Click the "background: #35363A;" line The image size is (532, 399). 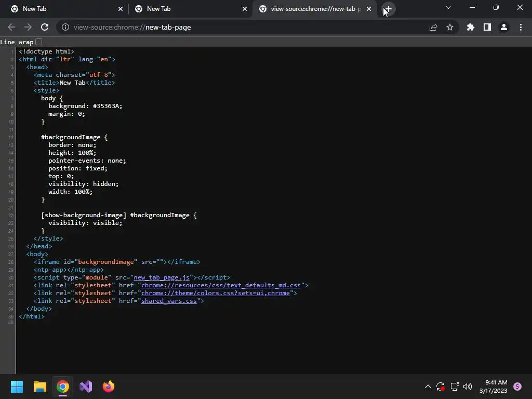pyautogui.click(x=85, y=106)
